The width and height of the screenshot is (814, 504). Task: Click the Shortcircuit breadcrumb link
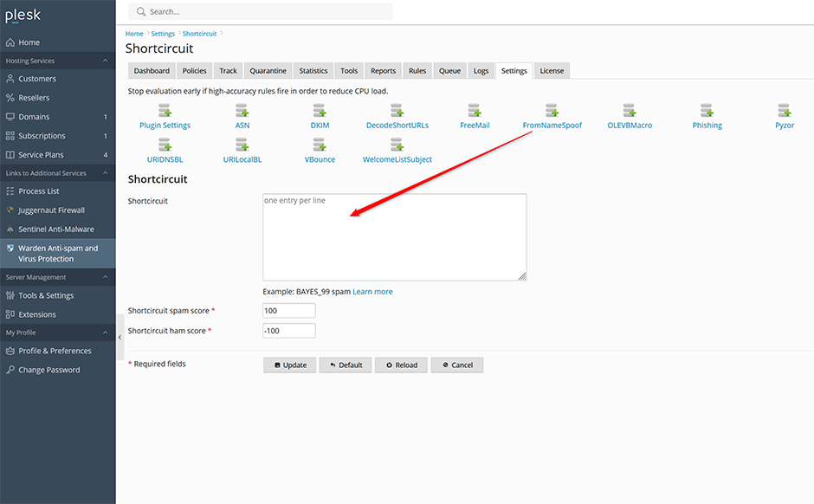pyautogui.click(x=199, y=33)
